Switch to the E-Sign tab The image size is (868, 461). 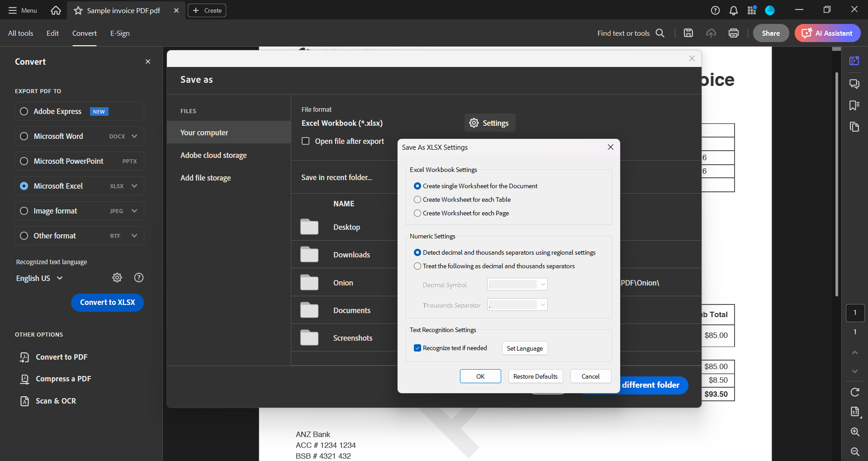(x=119, y=33)
